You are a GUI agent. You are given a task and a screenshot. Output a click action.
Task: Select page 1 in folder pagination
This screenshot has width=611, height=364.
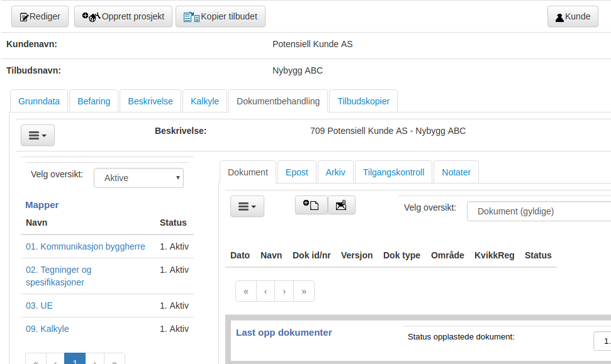click(75, 358)
